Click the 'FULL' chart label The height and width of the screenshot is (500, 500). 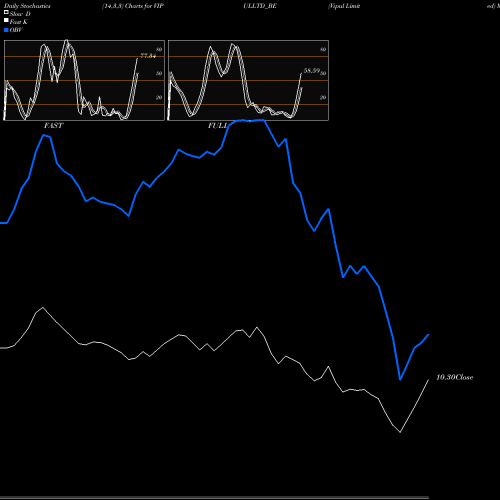click(x=217, y=126)
